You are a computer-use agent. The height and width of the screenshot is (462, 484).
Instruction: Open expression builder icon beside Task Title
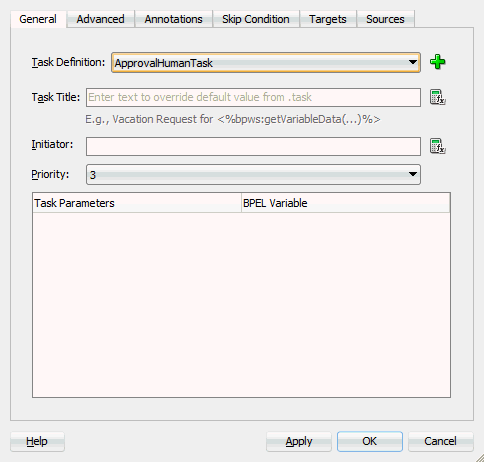pos(437,97)
